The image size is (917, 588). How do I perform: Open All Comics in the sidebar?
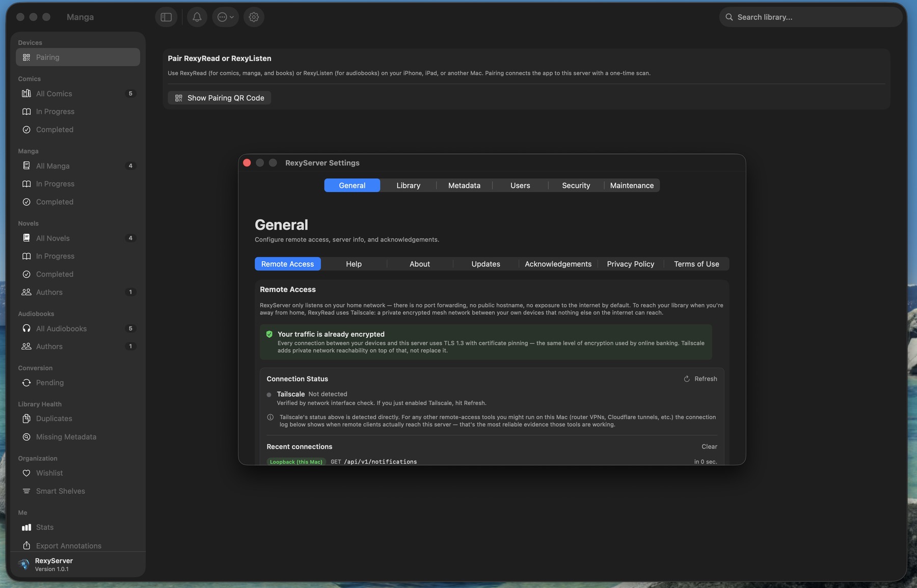(78, 94)
